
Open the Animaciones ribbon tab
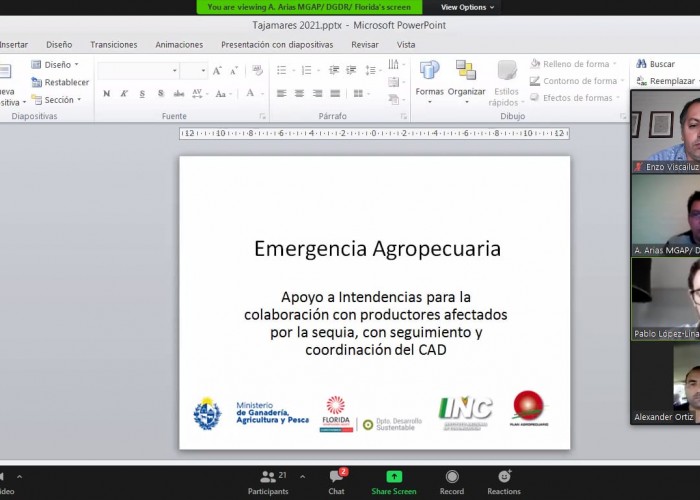179,44
